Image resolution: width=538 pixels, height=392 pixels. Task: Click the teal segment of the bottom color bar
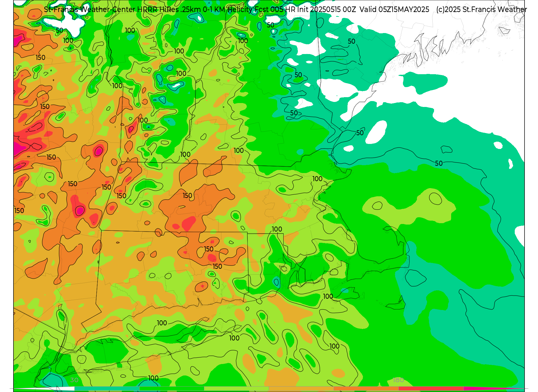107,389
